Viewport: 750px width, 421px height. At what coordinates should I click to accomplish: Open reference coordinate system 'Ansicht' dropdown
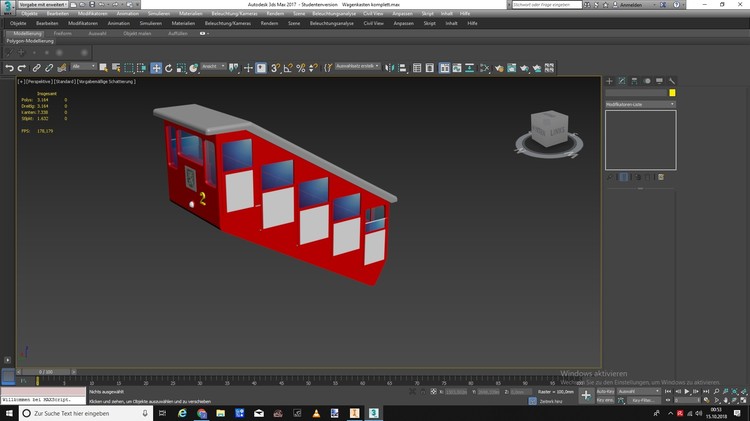click(213, 66)
